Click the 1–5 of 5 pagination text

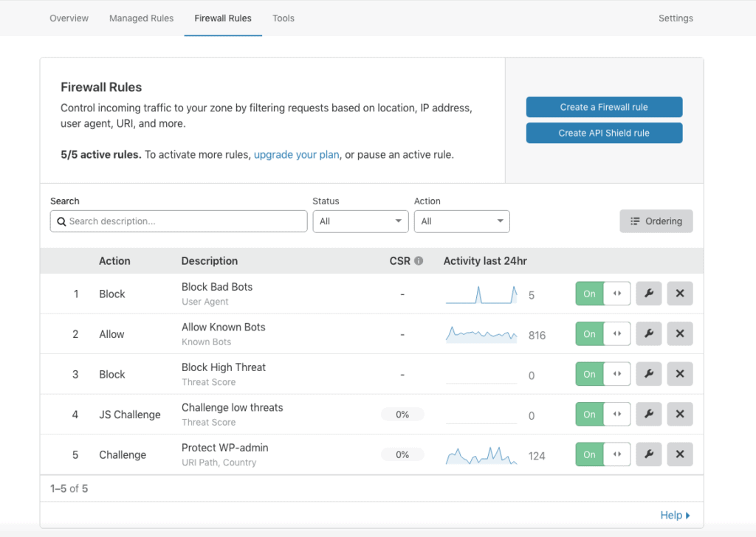(x=69, y=489)
